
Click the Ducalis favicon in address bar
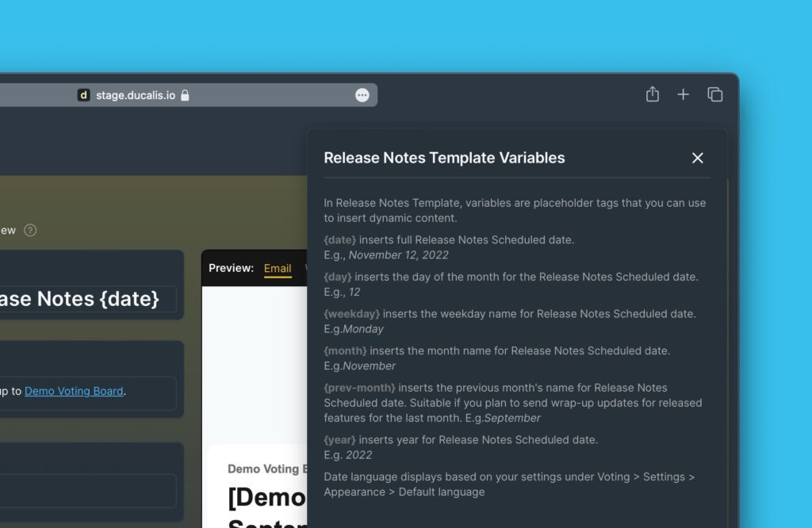[83, 95]
